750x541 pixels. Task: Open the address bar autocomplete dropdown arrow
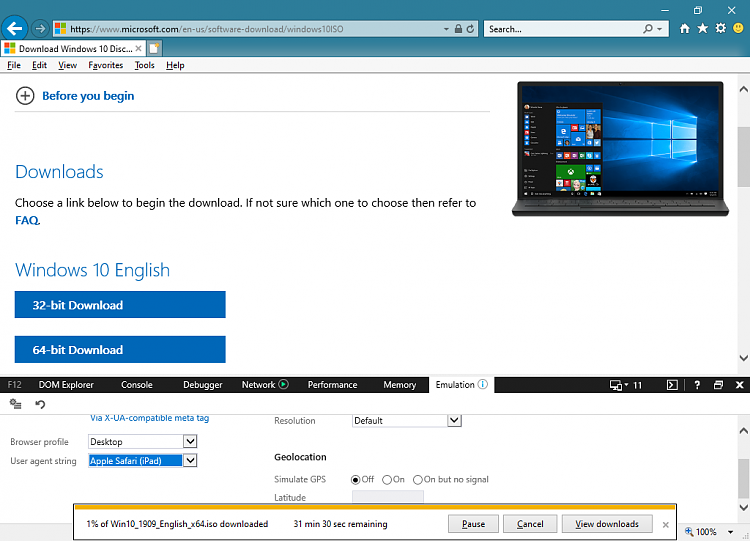tap(446, 29)
